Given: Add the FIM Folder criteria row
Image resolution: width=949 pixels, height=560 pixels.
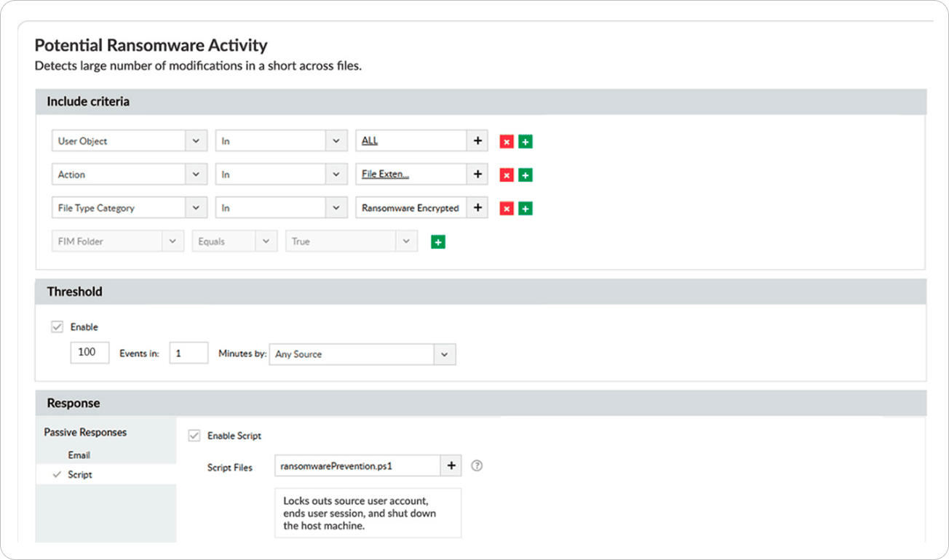Looking at the screenshot, I should (x=437, y=241).
